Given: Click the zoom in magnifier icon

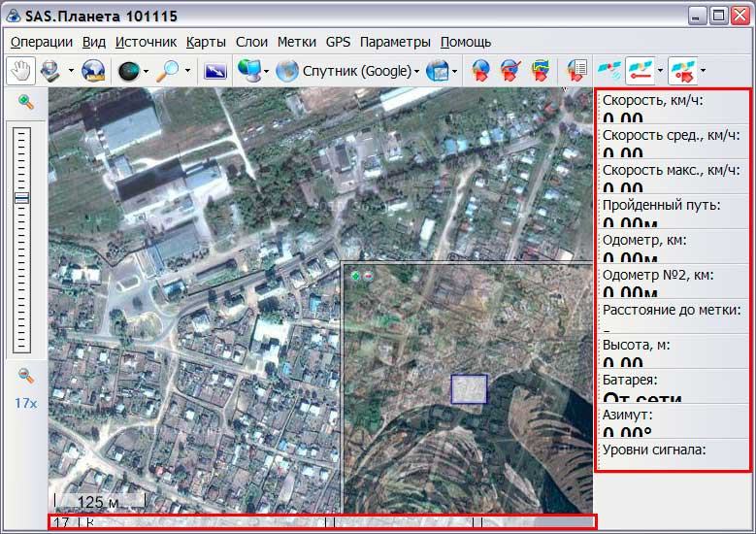Looking at the screenshot, I should click(26, 102).
